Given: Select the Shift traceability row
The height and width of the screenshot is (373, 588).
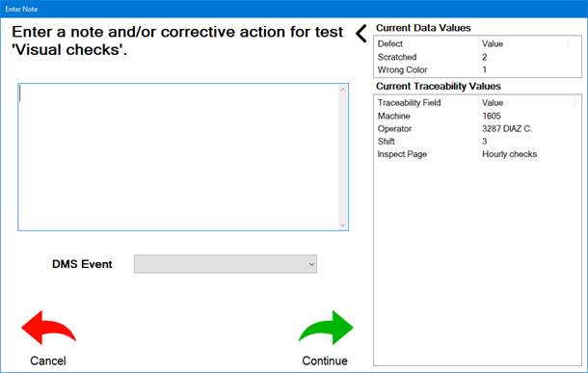Looking at the screenshot, I should (x=477, y=142).
